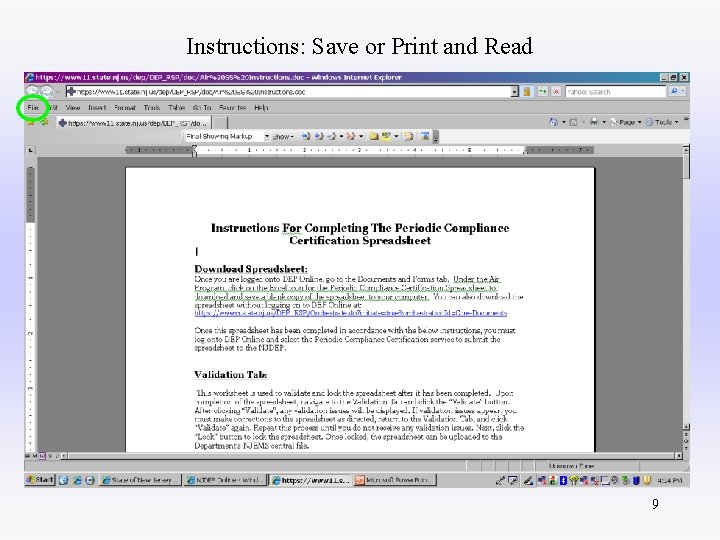Screen dimensions: 720x540
Task: Click the Print icon in command bar
Action: click(594, 122)
